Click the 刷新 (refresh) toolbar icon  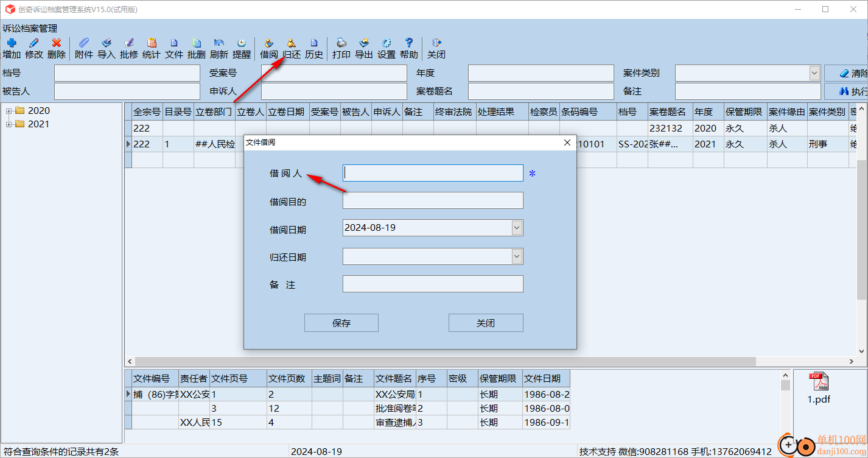(x=219, y=48)
